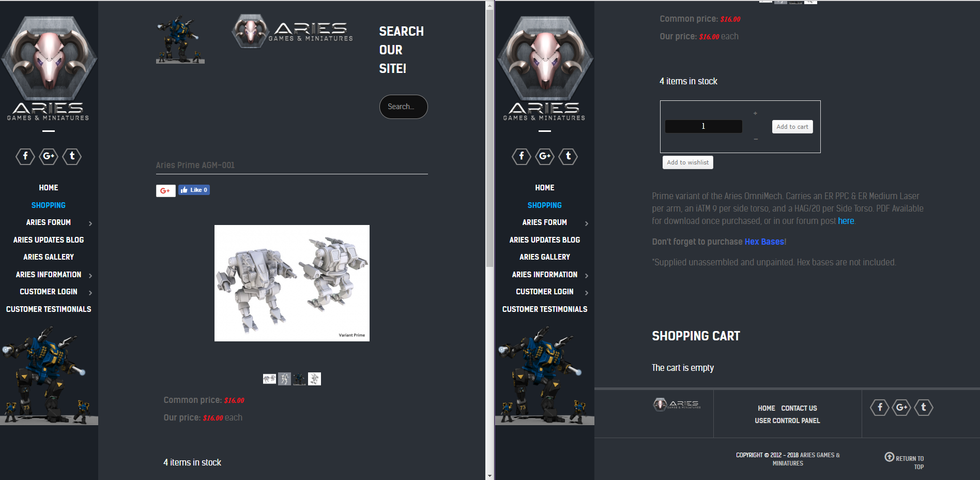Open Aries Gallery in left pane sidebar
This screenshot has width=980, height=480.
pyautogui.click(x=49, y=257)
